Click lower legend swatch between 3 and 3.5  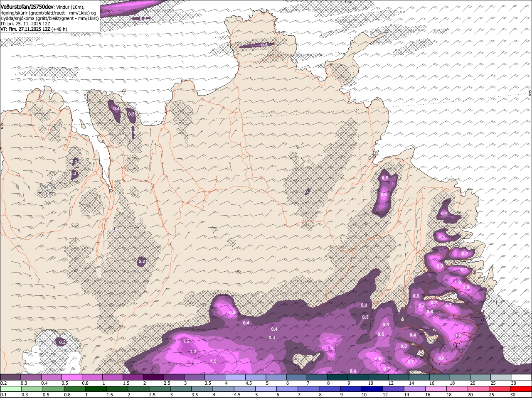click(180, 389)
